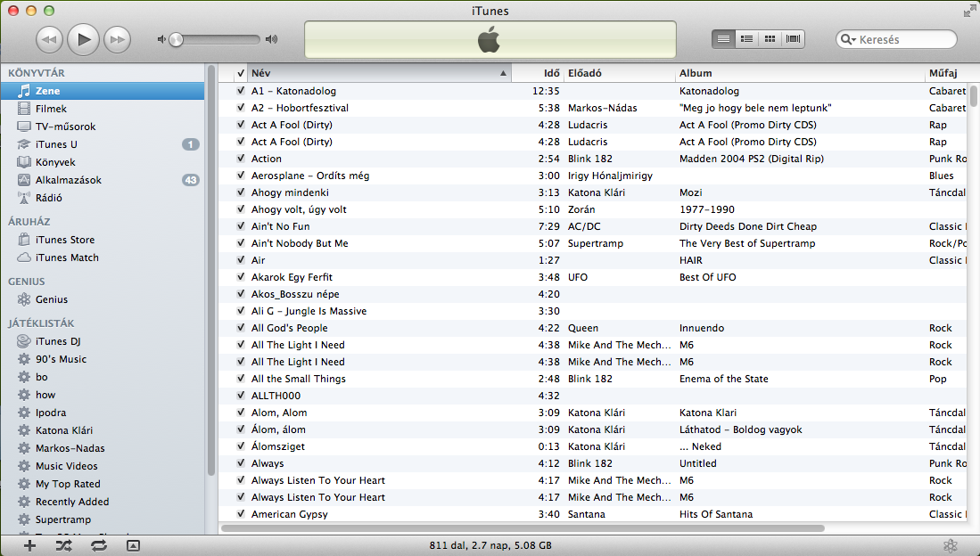Enter full screen mode via the arrows icon
The height and width of the screenshot is (556, 980).
coord(969,11)
